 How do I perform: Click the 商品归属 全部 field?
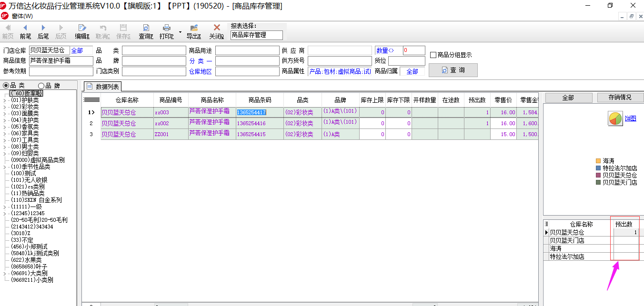click(x=413, y=71)
